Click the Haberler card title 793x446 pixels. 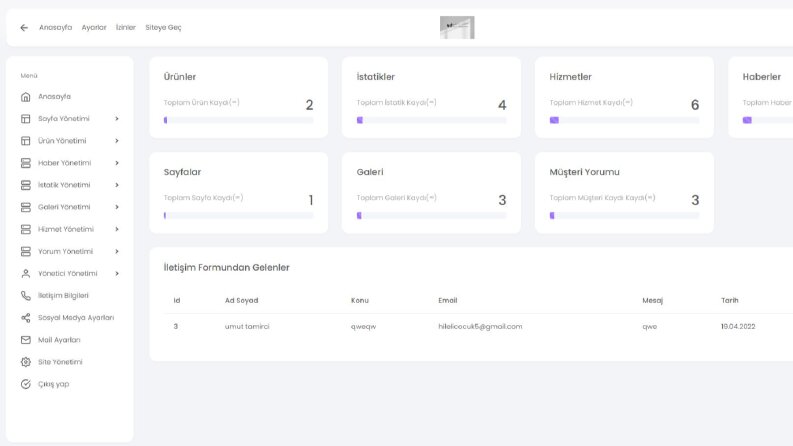point(762,77)
